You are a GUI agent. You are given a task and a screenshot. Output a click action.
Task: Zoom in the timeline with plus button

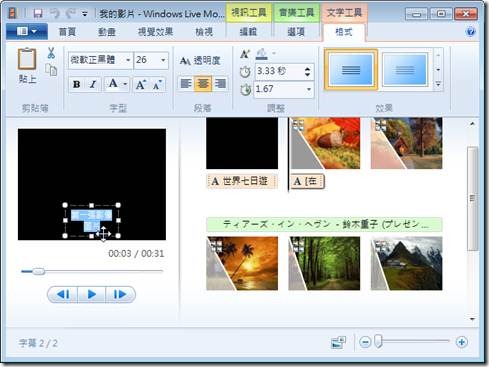[462, 342]
